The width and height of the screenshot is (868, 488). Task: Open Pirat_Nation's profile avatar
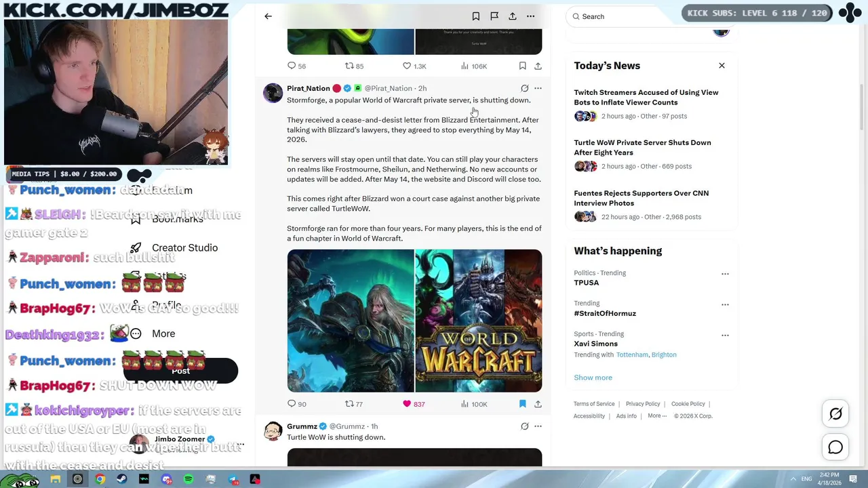click(x=273, y=93)
